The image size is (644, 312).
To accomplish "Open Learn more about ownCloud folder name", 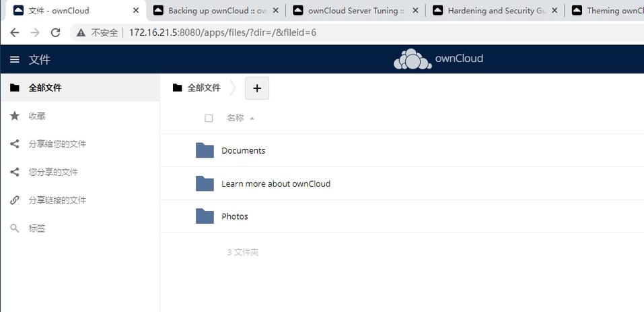I will tap(276, 183).
